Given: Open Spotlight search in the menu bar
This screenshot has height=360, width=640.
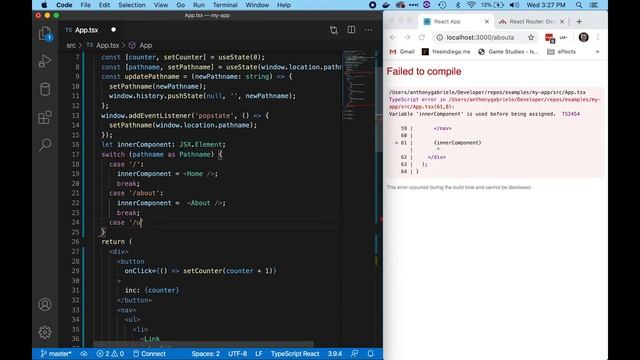Looking at the screenshot, I should click(x=579, y=5).
